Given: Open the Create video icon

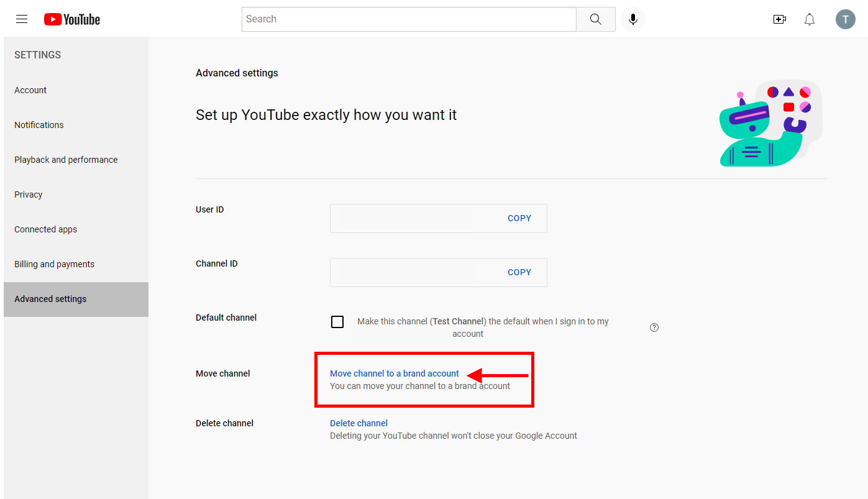Looking at the screenshot, I should click(x=779, y=19).
